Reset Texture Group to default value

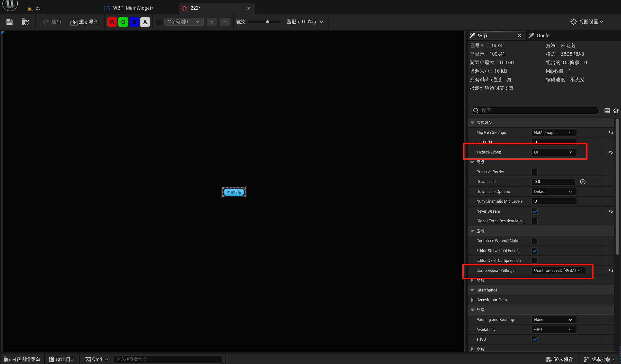[611, 152]
